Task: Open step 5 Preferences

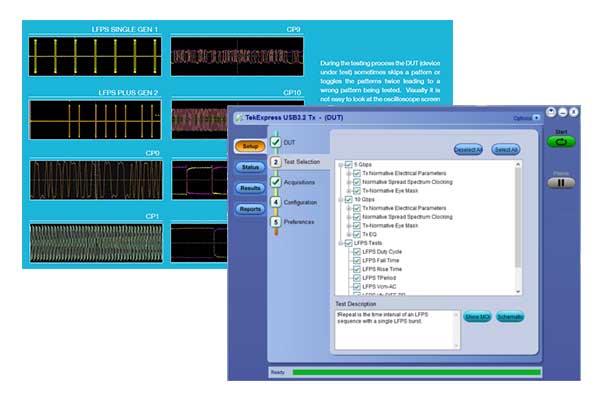Action: click(276, 222)
